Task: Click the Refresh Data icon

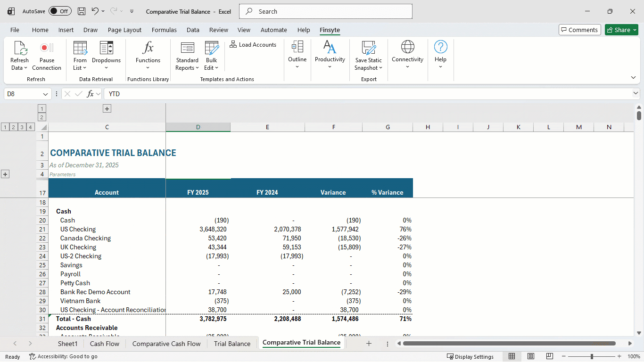Action: point(19,48)
